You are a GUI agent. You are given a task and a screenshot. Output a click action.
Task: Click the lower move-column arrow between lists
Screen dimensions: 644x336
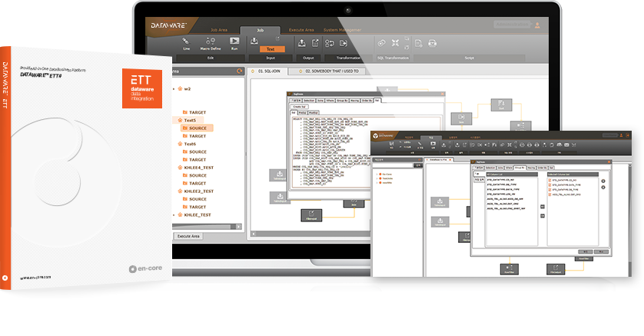pyautogui.click(x=543, y=215)
